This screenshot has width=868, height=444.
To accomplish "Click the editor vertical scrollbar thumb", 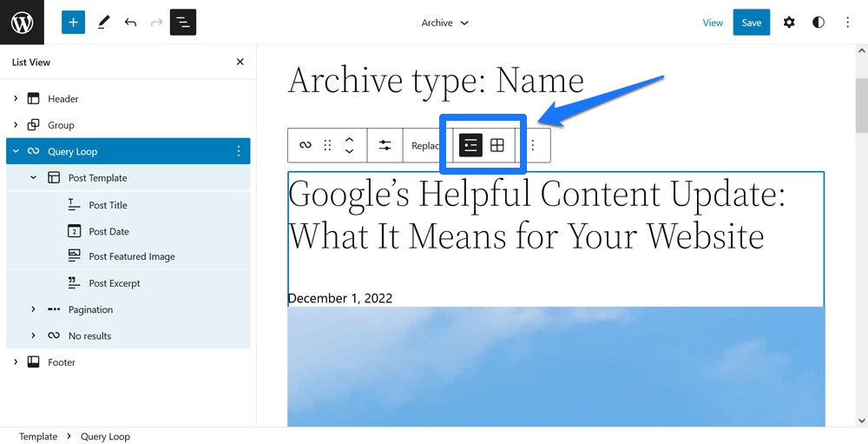I will [x=861, y=105].
